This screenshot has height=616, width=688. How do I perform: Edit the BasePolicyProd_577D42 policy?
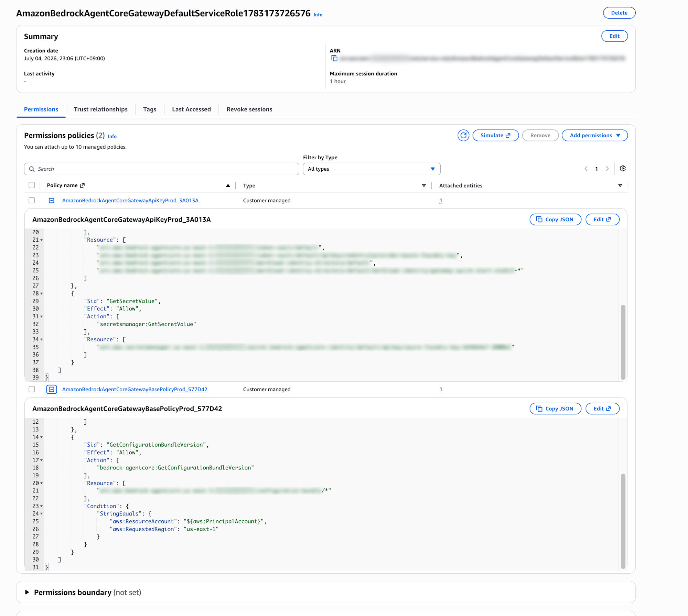tap(602, 409)
